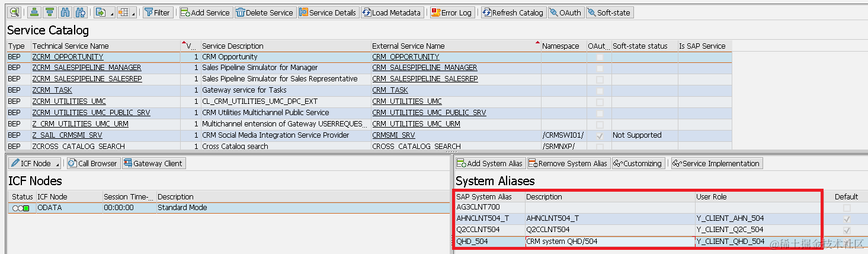Launch Call Browser
Image resolution: width=868 pixels, height=254 pixels.
tap(93, 163)
